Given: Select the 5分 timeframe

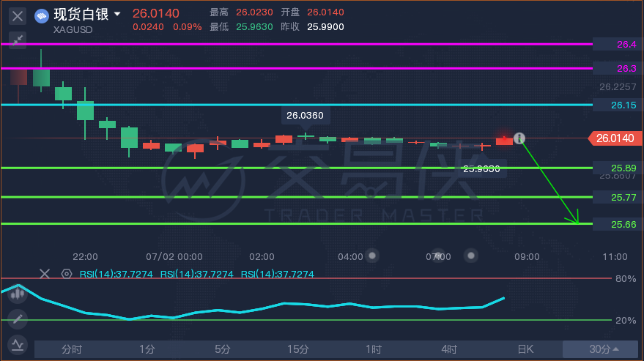Looking at the screenshot, I should pyautogui.click(x=222, y=349).
